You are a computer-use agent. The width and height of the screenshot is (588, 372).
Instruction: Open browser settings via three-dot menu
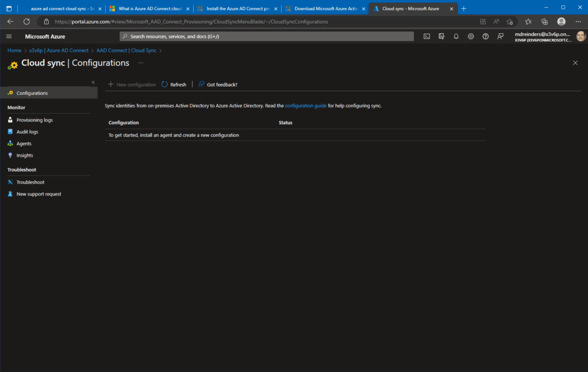click(578, 21)
